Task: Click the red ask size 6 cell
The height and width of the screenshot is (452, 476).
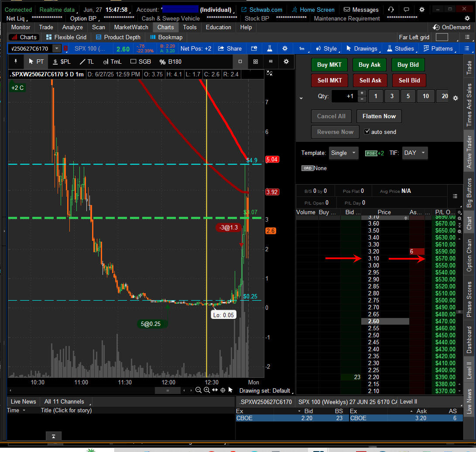Action: pos(417,251)
